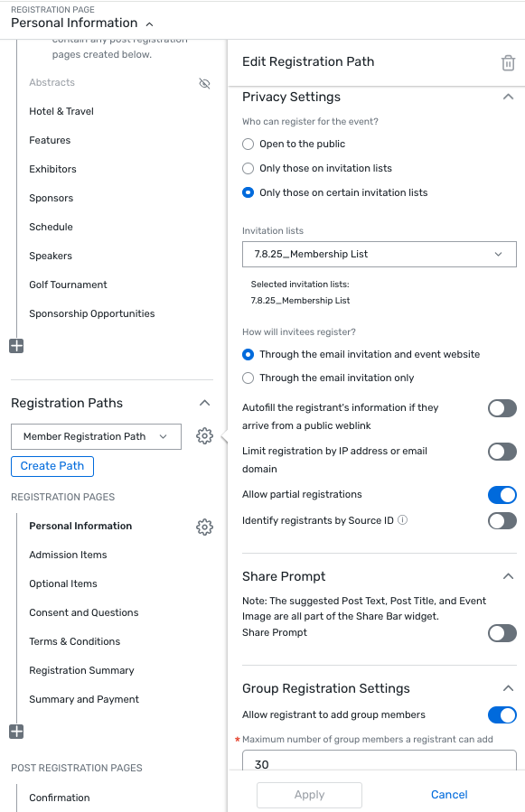Open Registration Paths settings gear
525x812 pixels.
click(x=205, y=436)
